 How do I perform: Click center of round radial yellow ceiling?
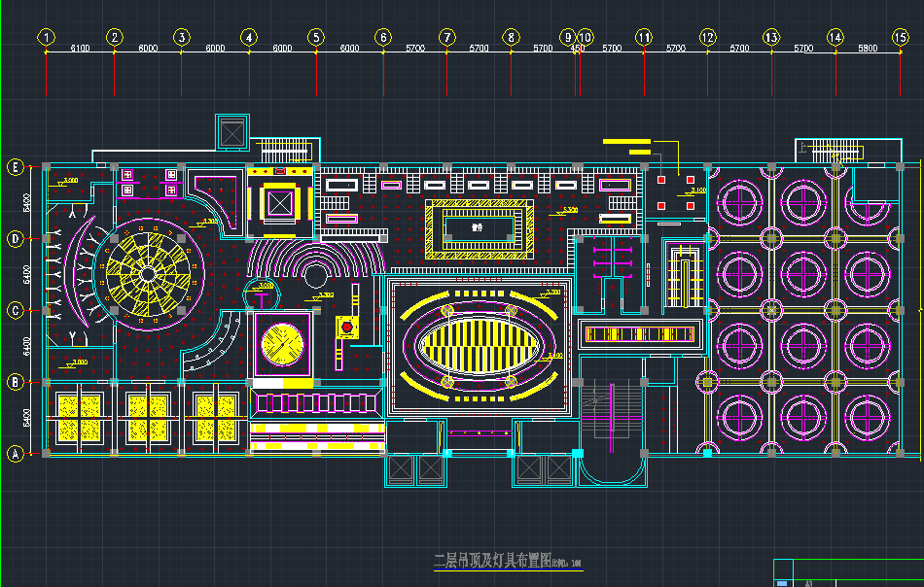148,273
